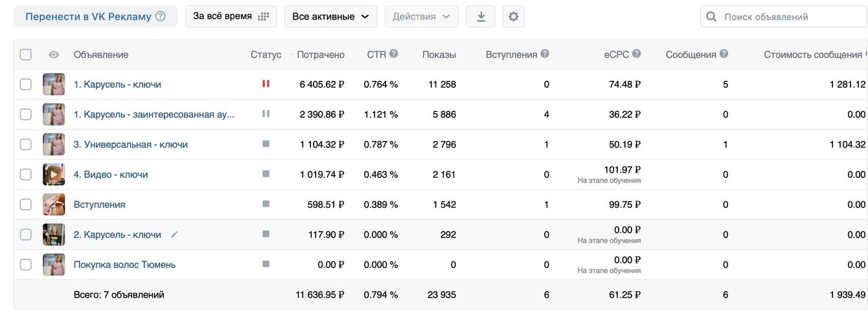Toggle the eye visibility column icon
Viewport: 868px width, 317px height.
click(x=54, y=55)
